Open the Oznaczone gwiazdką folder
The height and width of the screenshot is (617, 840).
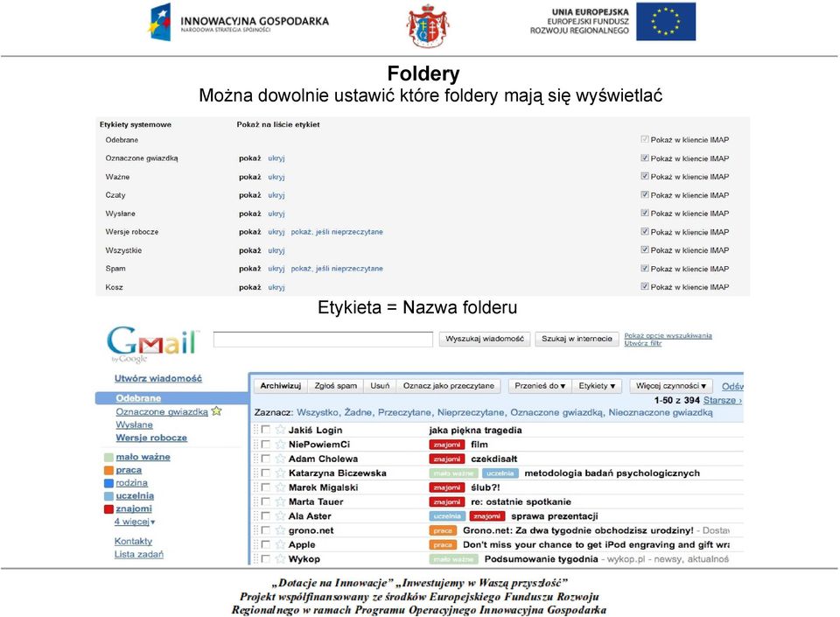pos(162,412)
